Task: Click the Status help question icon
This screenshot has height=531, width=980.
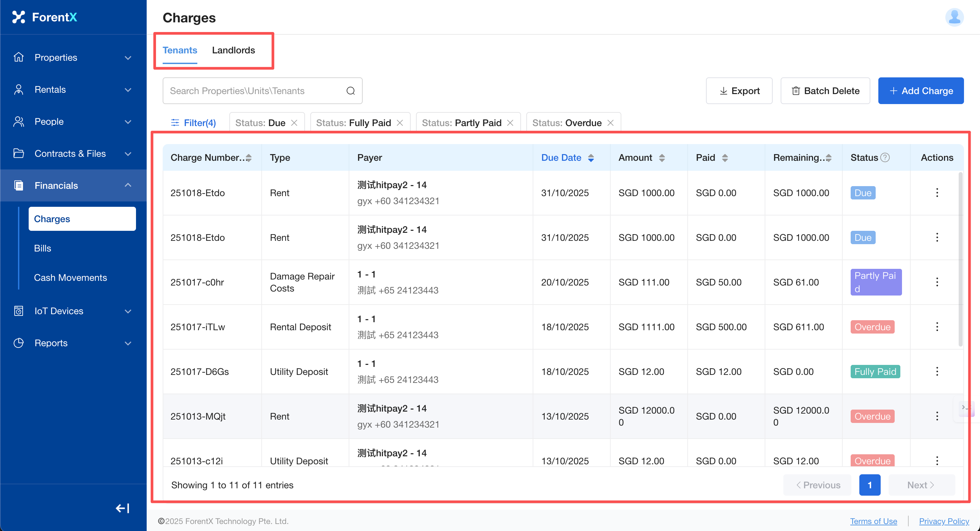Action: [885, 157]
